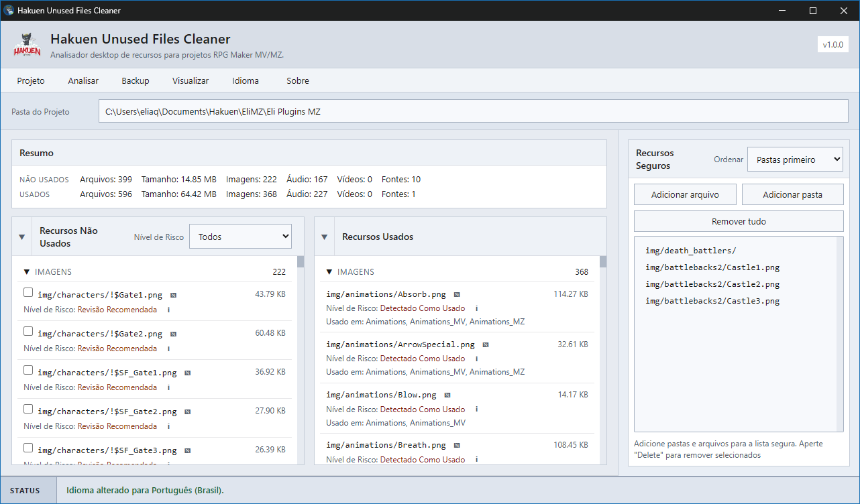Viewport: 860px width, 504px height.
Task: Tick the !$SF_Gate2.png checkbox
Action: [28, 409]
